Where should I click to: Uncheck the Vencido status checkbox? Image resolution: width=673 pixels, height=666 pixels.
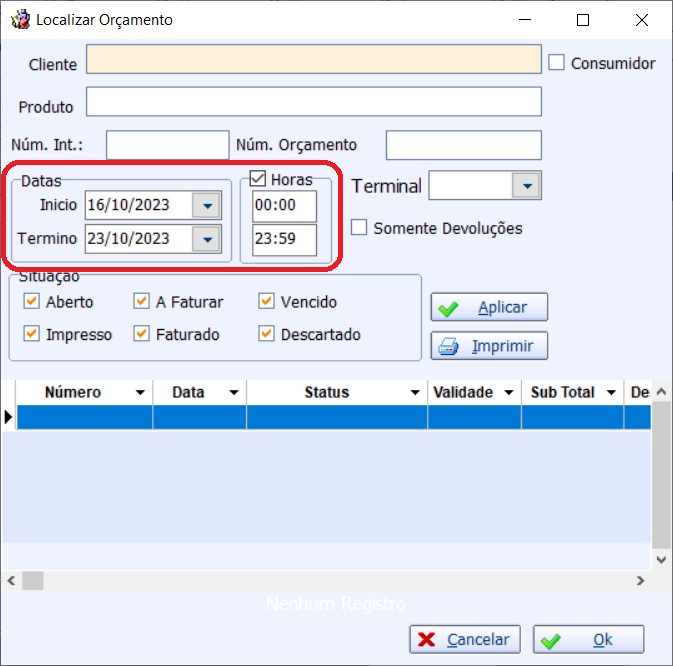click(x=266, y=302)
